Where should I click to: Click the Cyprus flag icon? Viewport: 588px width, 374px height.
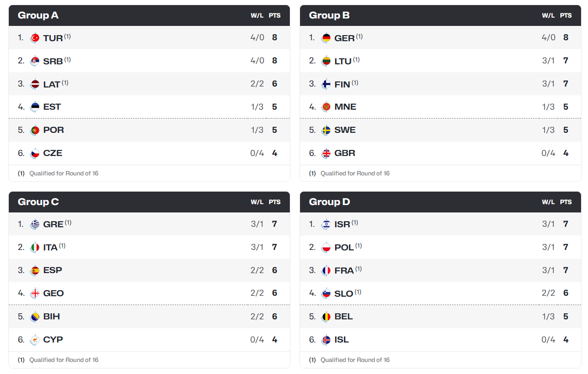pyautogui.click(x=35, y=340)
